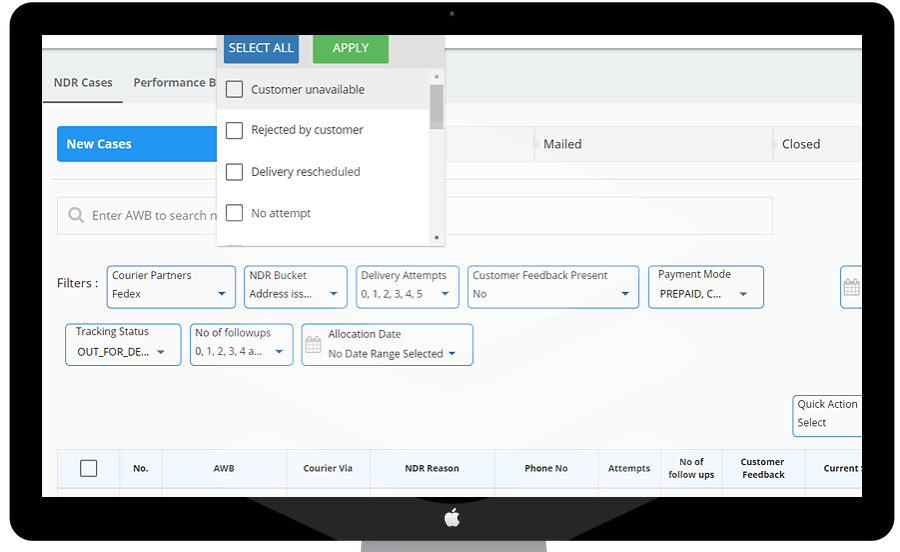900x552 pixels.
Task: Click the SELECT ALL button
Action: pos(261,48)
